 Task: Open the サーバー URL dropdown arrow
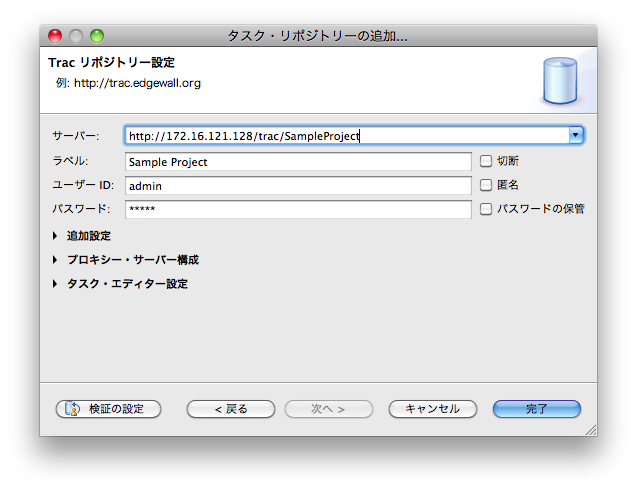[x=575, y=135]
